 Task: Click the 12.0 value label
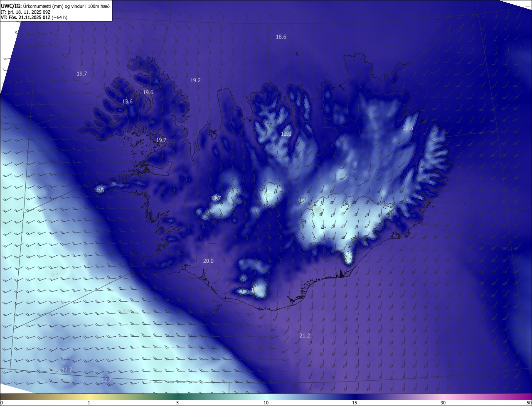tap(286, 134)
